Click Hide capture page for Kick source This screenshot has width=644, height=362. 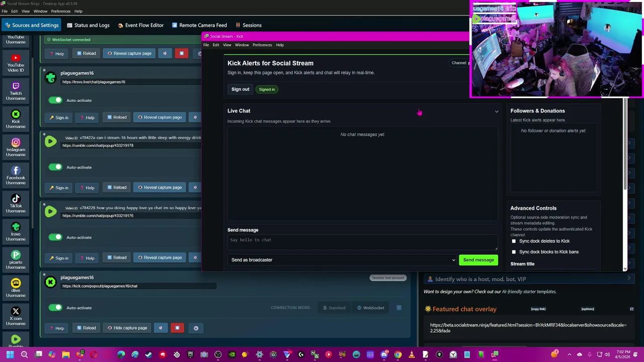127,328
